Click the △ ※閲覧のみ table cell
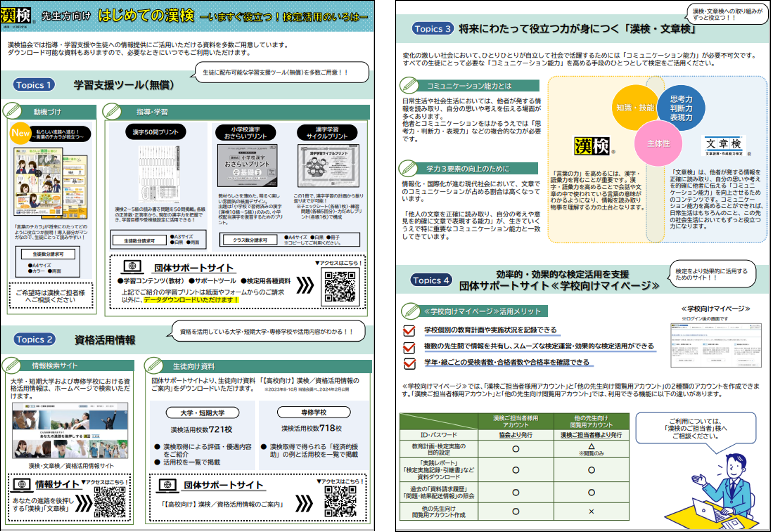Viewport: 771px width, 532px height. pos(591,449)
